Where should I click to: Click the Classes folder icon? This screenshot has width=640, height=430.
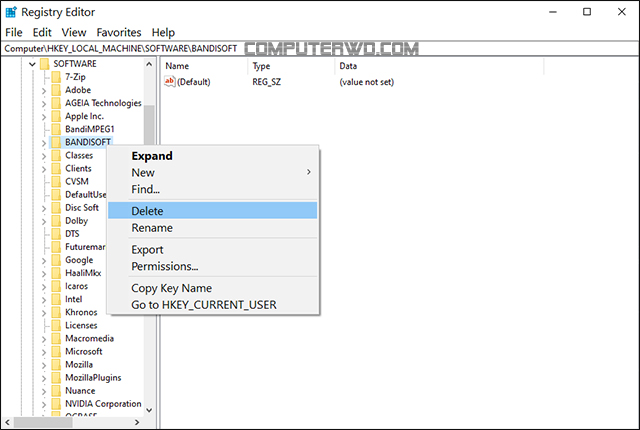pyautogui.click(x=56, y=155)
